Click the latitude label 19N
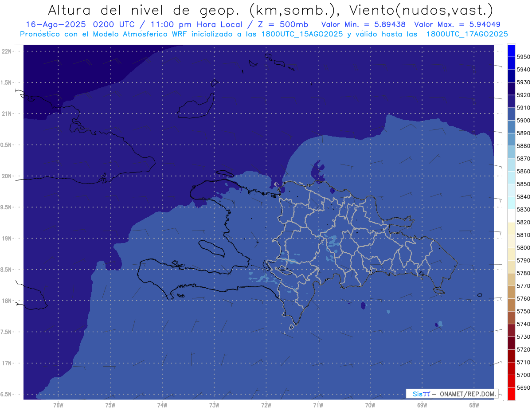 click(x=7, y=239)
